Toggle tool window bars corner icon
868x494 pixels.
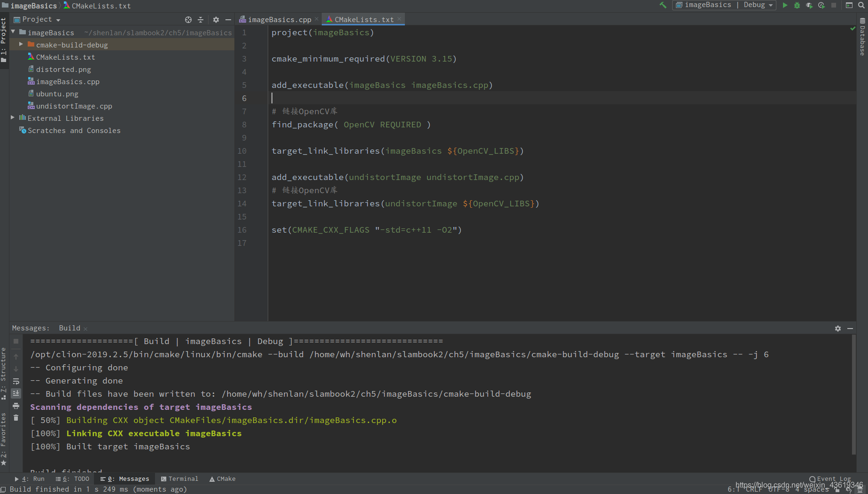(x=3, y=489)
